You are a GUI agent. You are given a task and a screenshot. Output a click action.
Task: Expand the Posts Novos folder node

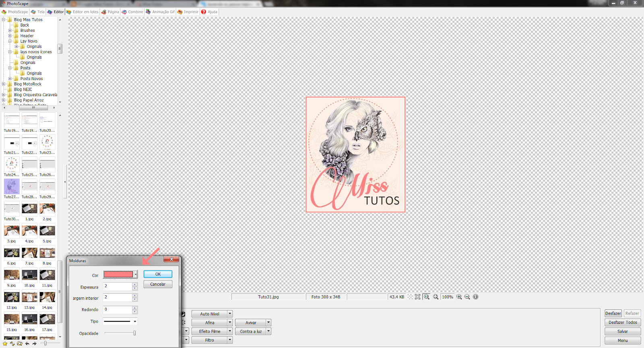[x=10, y=79]
